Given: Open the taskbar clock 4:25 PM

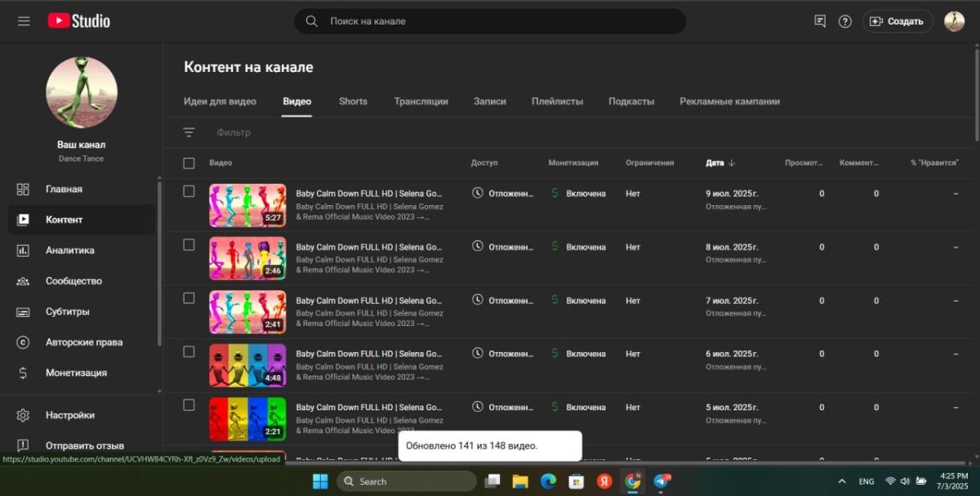Looking at the screenshot, I should coord(954,480).
